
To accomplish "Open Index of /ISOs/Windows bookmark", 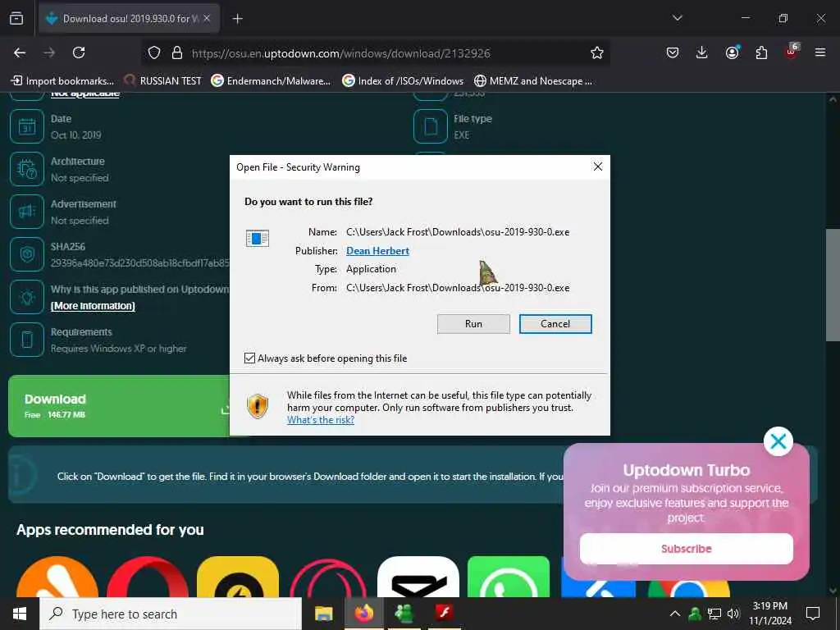I will (x=403, y=81).
